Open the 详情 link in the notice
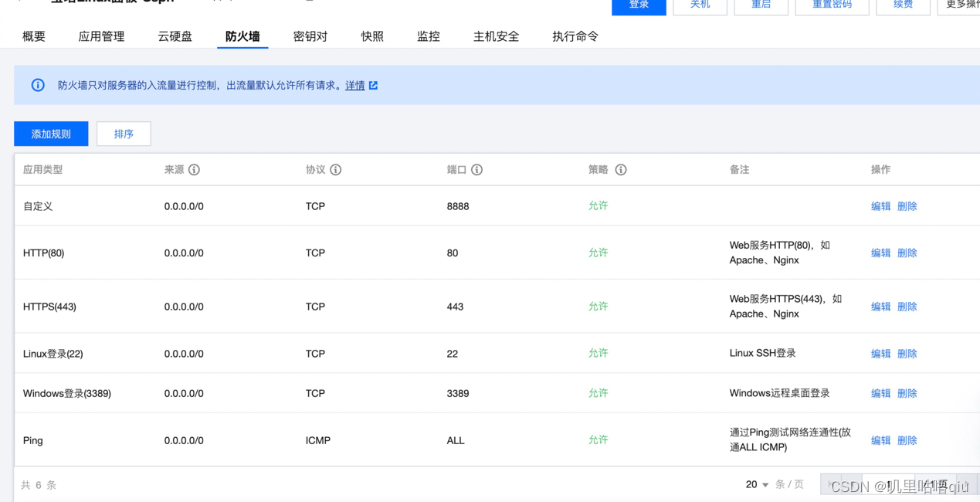This screenshot has width=980, height=502. 355,86
